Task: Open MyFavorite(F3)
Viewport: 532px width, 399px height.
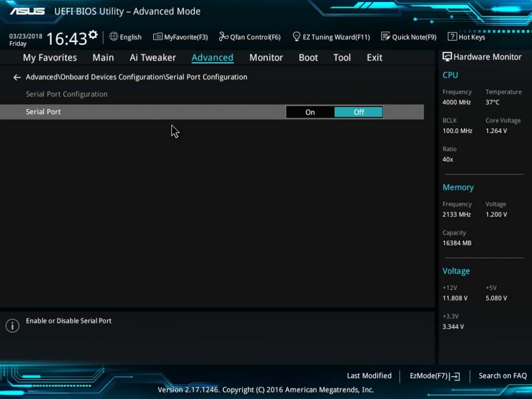Action: tap(186, 37)
